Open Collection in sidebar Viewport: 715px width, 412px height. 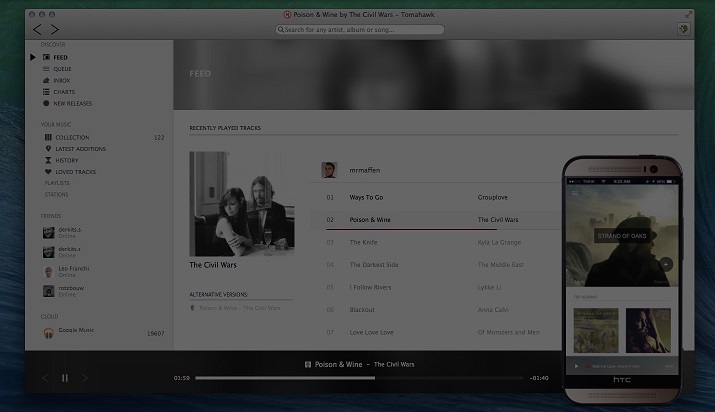click(72, 137)
